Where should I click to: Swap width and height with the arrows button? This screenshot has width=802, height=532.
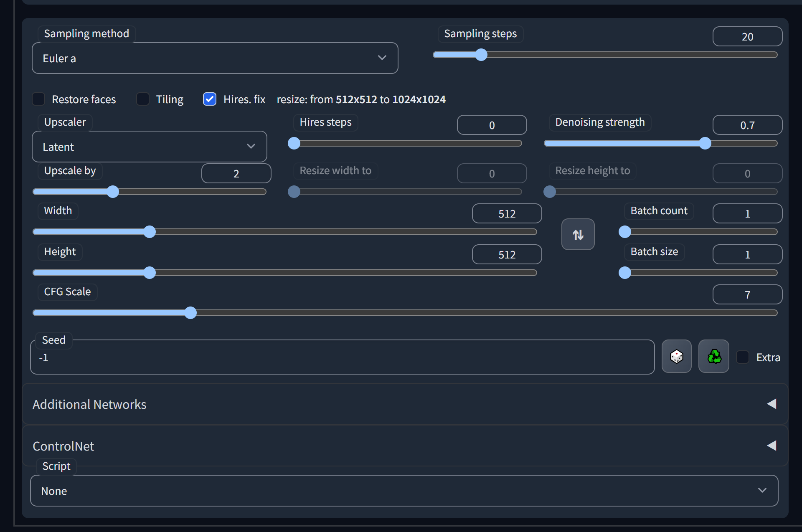click(578, 234)
